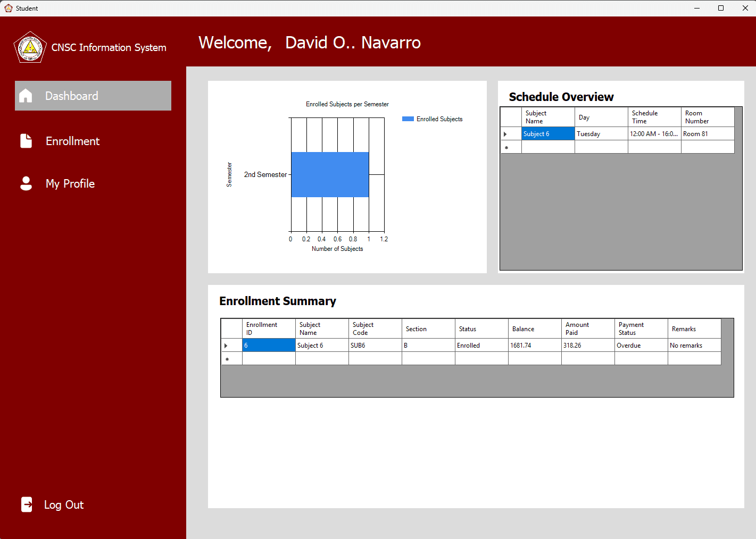Screen dimensions: 756x539
Task: Switch to the My Profile section
Action: pos(70,183)
